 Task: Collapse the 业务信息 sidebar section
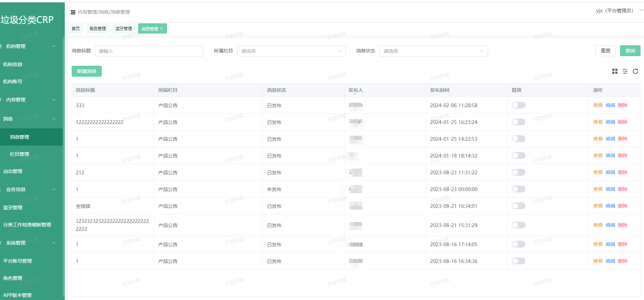tap(54, 189)
